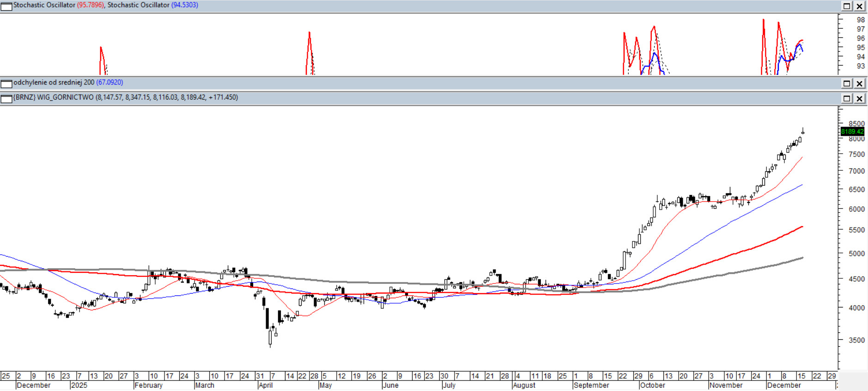Maximize the Stochastic Oscillator pane
This screenshot has height=391, width=868.
[847, 6]
